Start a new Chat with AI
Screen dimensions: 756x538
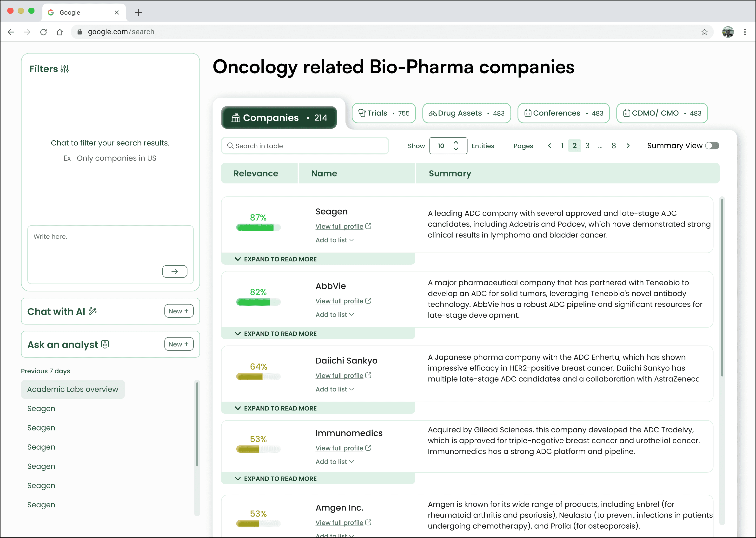point(179,311)
